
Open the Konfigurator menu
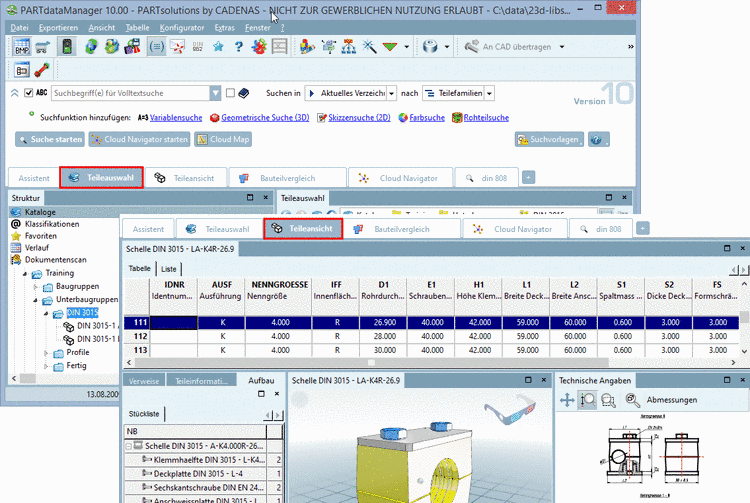[x=182, y=28]
